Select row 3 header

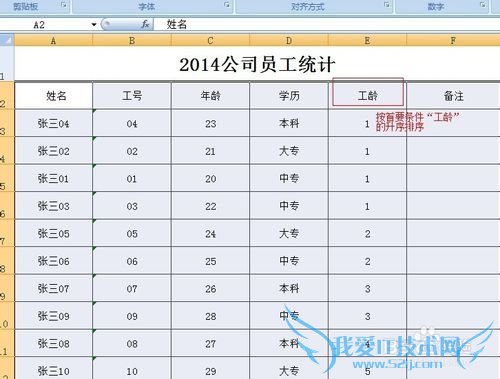[7, 123]
